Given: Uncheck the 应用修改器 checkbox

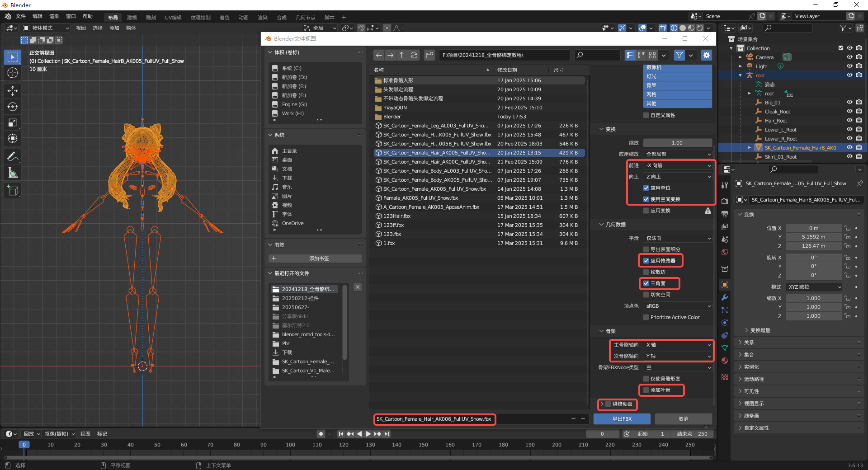Looking at the screenshot, I should 646,261.
